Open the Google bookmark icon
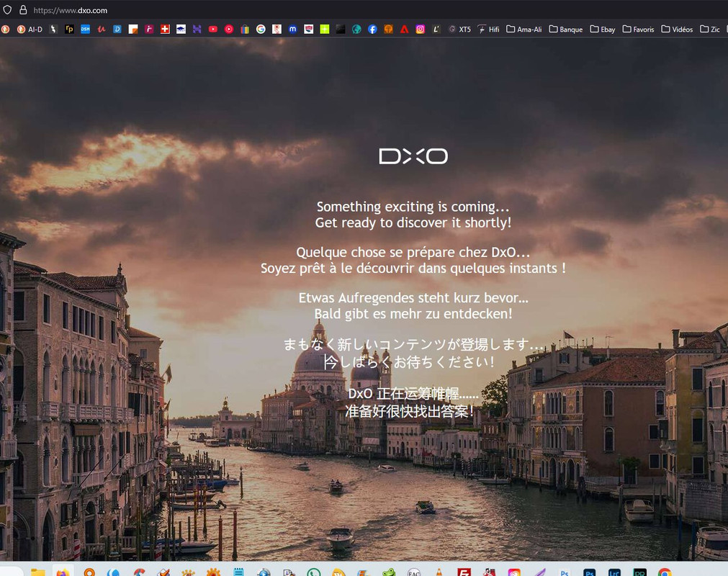This screenshot has width=728, height=576. click(x=261, y=30)
